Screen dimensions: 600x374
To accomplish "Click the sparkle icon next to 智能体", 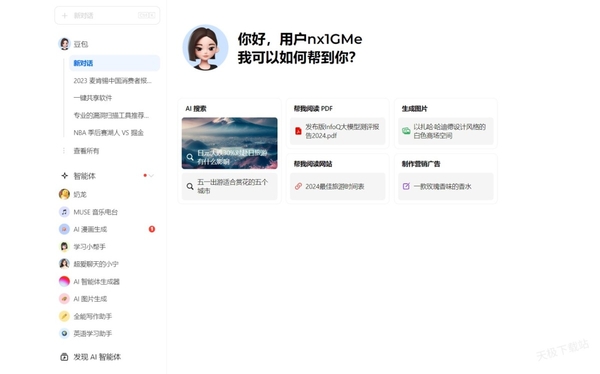I will (x=64, y=176).
